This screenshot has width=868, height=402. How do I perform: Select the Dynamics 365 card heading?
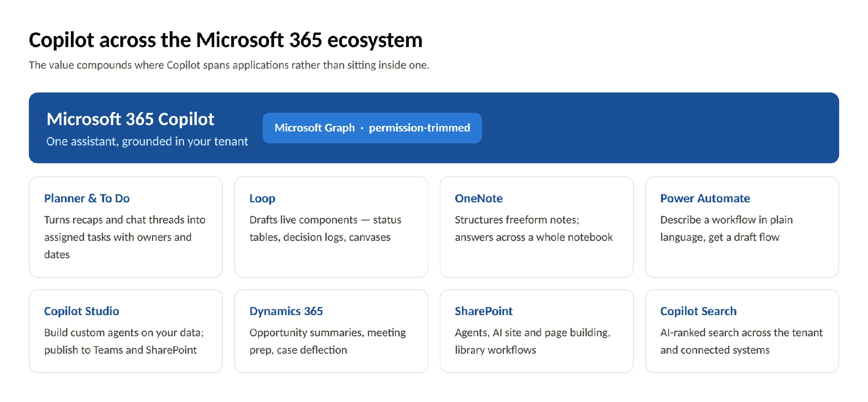click(x=286, y=311)
